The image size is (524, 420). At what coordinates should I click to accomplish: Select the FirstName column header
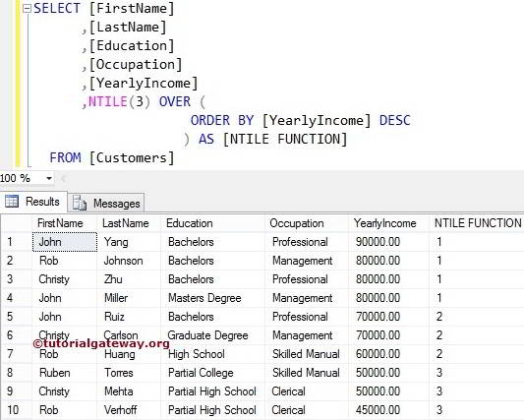click(65, 223)
